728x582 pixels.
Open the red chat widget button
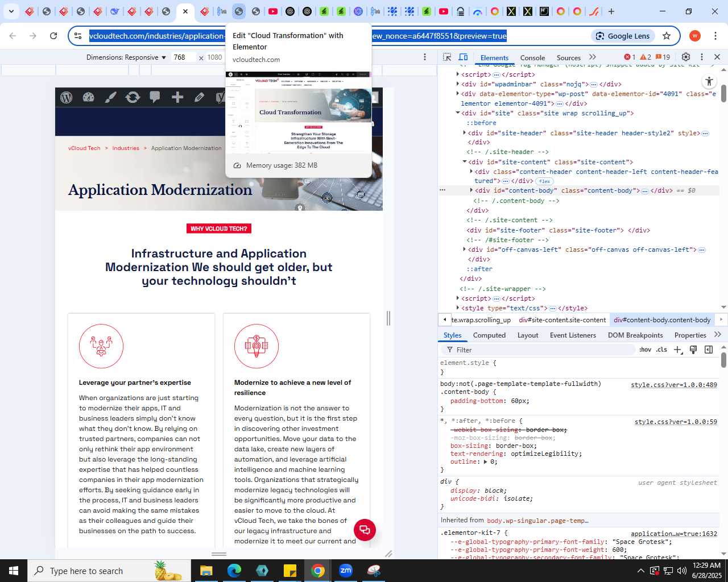[365, 530]
